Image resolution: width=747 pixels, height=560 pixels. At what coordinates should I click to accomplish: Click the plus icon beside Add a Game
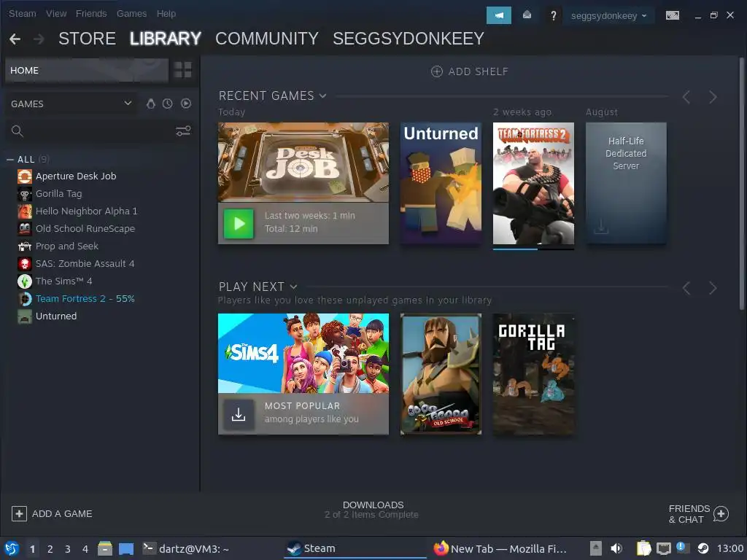click(19, 514)
